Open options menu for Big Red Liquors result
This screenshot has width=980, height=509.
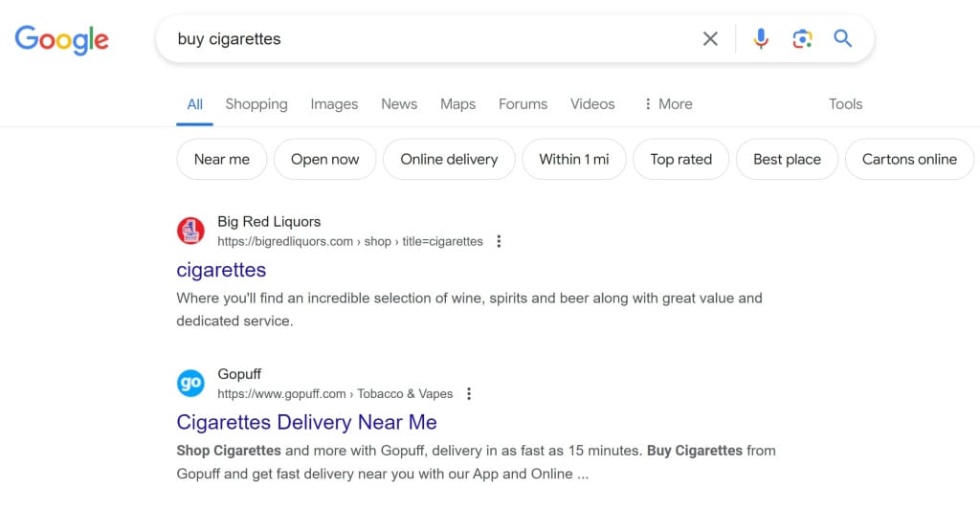[499, 242]
